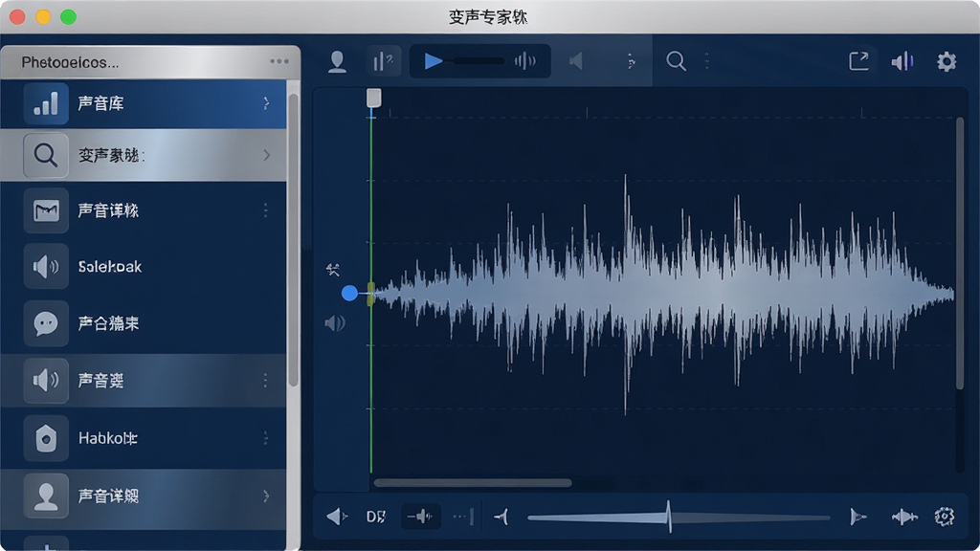Click the playback progress bar in toolbar
This screenshot has width=980, height=551.
(479, 61)
